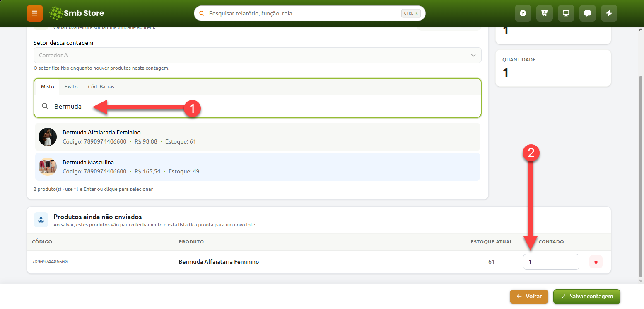Click the magnifier icon in the top search bar
This screenshot has height=309, width=644.
click(202, 13)
